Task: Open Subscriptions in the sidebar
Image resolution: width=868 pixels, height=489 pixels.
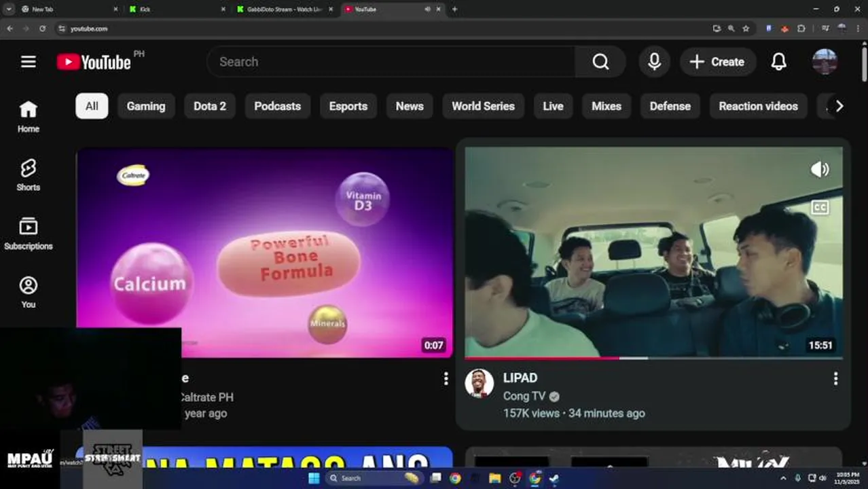Action: (28, 234)
